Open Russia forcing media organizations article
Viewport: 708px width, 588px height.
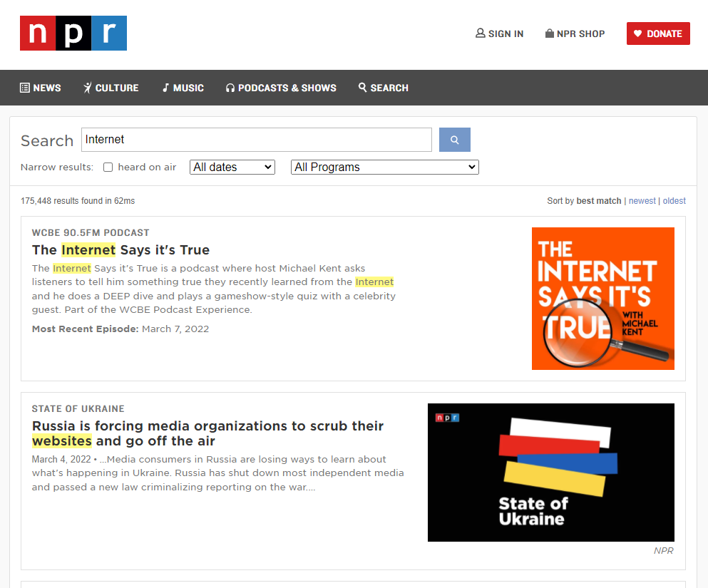click(x=207, y=433)
